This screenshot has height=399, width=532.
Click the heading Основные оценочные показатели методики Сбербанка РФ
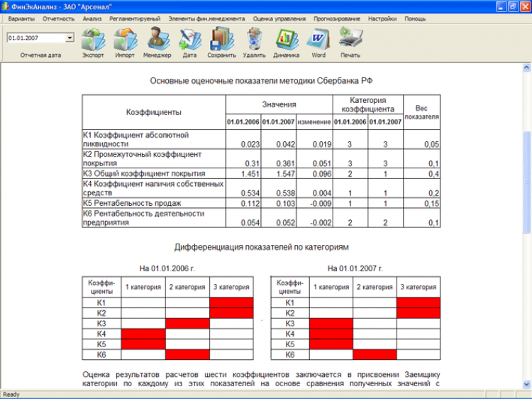tap(261, 81)
